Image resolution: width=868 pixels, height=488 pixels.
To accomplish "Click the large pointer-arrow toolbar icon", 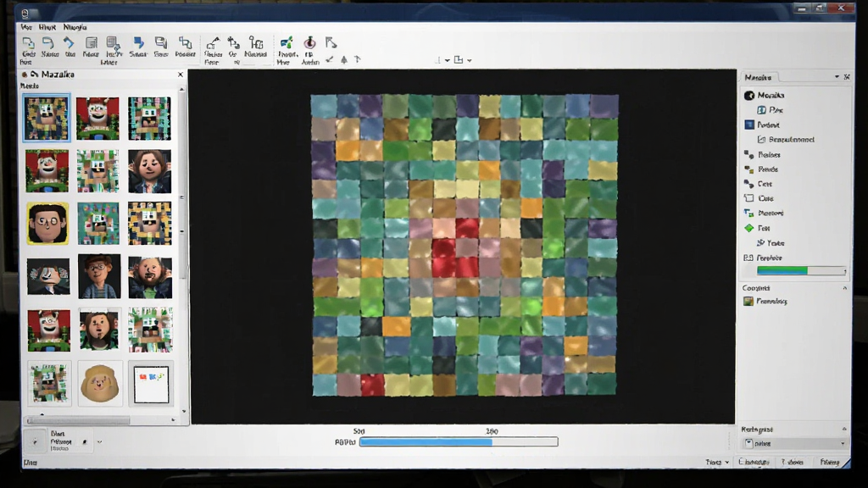I will point(331,42).
